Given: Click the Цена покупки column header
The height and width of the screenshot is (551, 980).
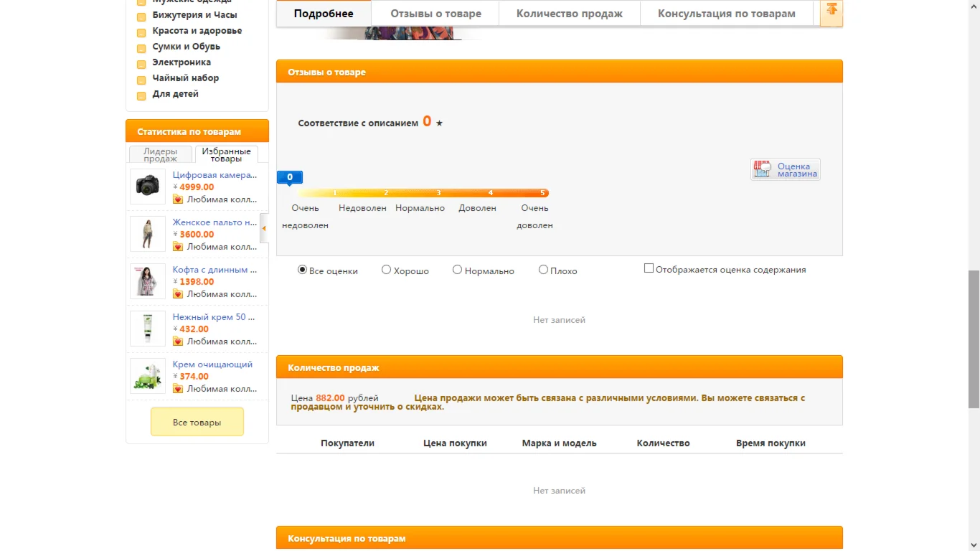Looking at the screenshot, I should point(455,443).
